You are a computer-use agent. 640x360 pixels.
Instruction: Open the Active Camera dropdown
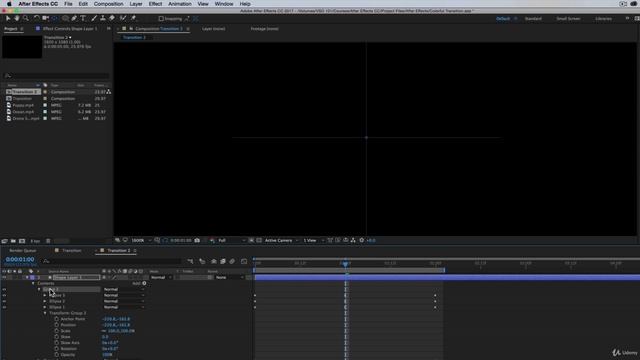click(282, 240)
